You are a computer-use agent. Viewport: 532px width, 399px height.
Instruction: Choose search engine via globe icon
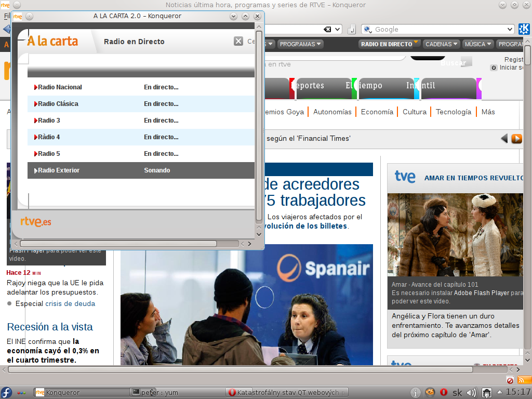click(367, 30)
